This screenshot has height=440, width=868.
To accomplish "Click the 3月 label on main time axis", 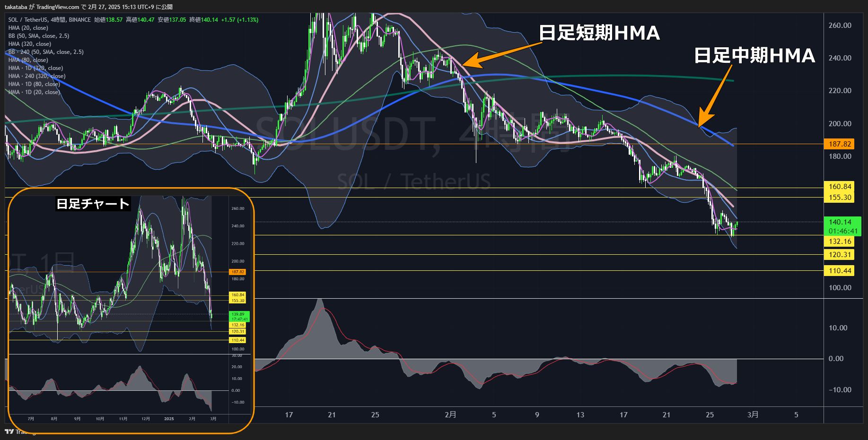I will 753,414.
